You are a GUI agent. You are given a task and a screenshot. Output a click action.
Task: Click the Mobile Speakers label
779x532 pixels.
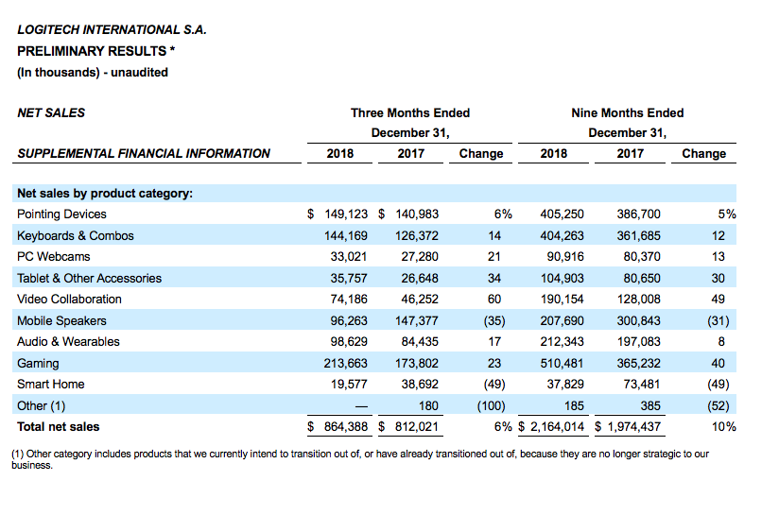61,321
